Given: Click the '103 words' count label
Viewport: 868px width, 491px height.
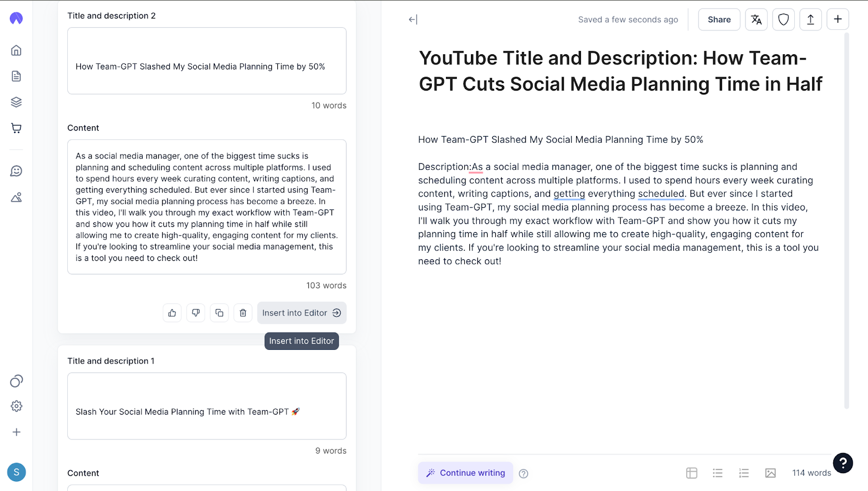Looking at the screenshot, I should [x=326, y=285].
